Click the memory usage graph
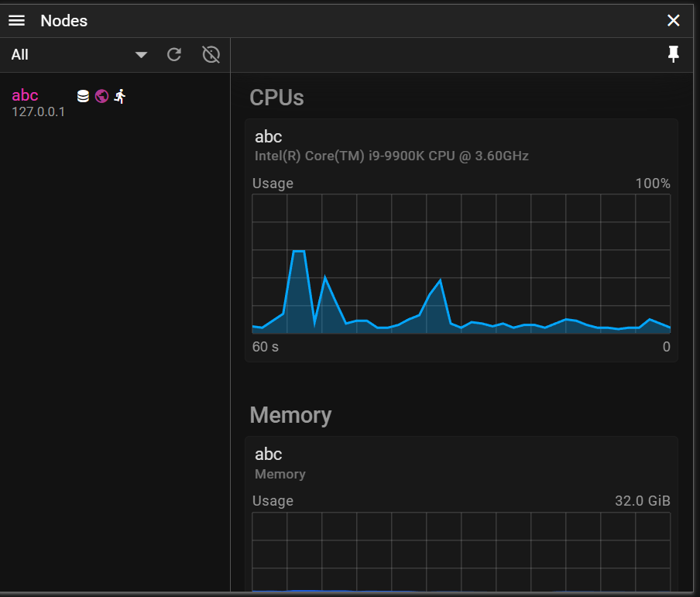The height and width of the screenshot is (597, 700). (x=462, y=552)
